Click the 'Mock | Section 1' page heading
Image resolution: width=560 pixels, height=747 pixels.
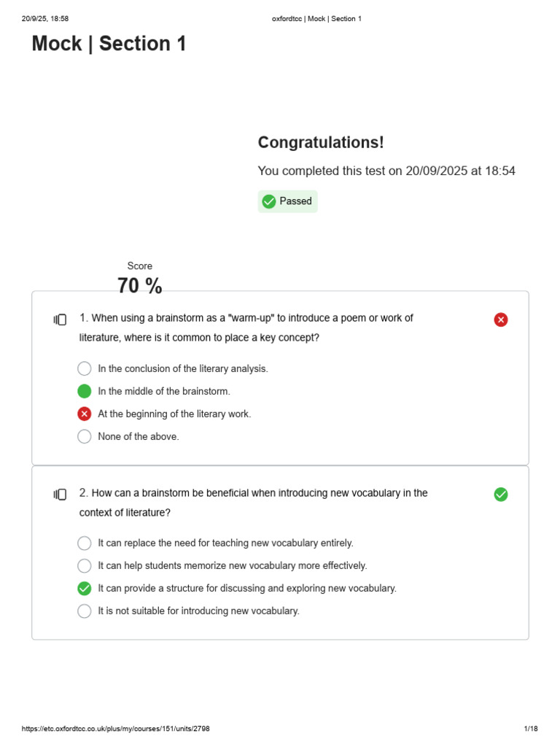[109, 43]
